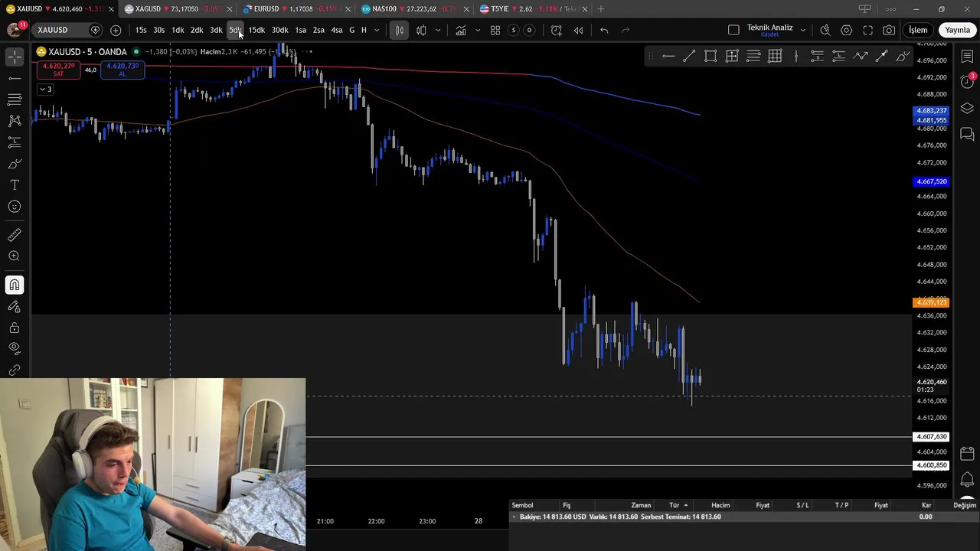Select price range tool in favorites toolbar
The width and height of the screenshot is (980, 551).
pos(732,56)
